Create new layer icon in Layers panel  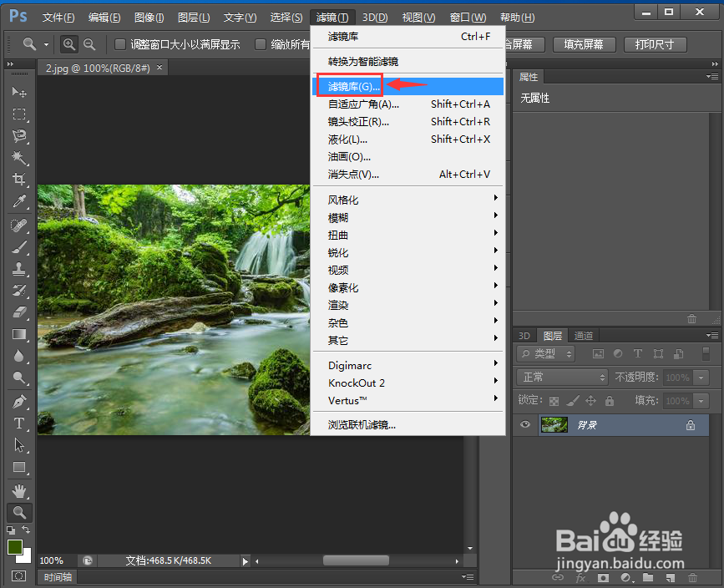point(670,577)
